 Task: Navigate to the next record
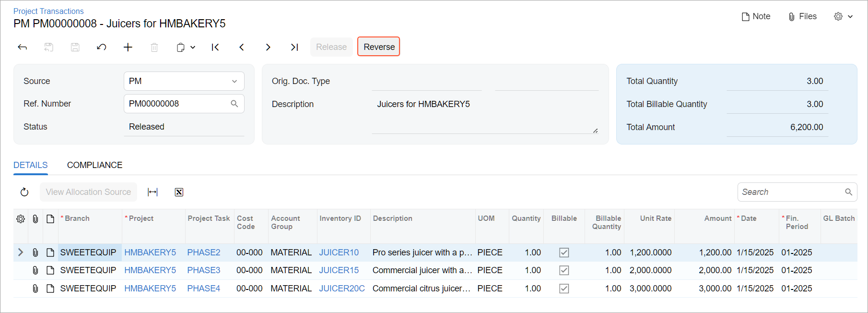click(x=268, y=47)
